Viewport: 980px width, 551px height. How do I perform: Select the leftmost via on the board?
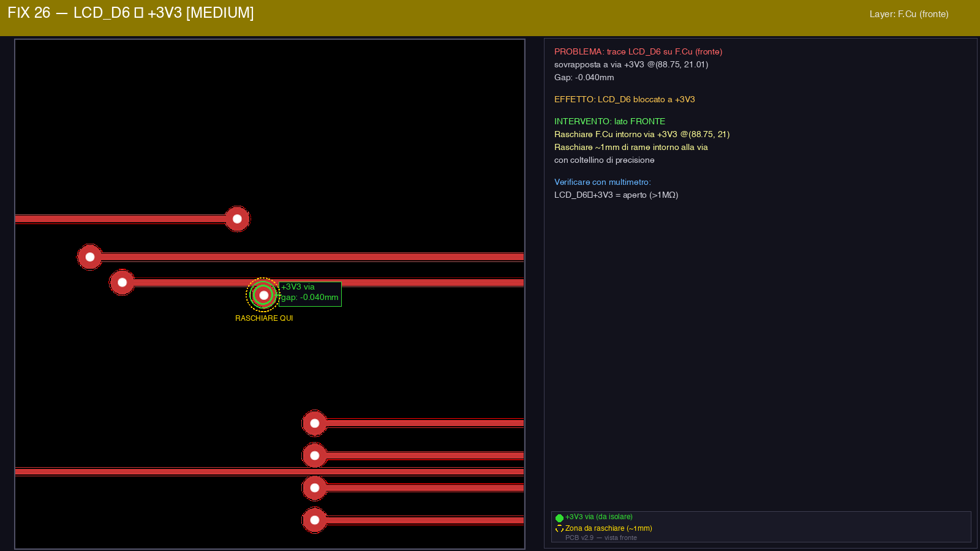[90, 257]
